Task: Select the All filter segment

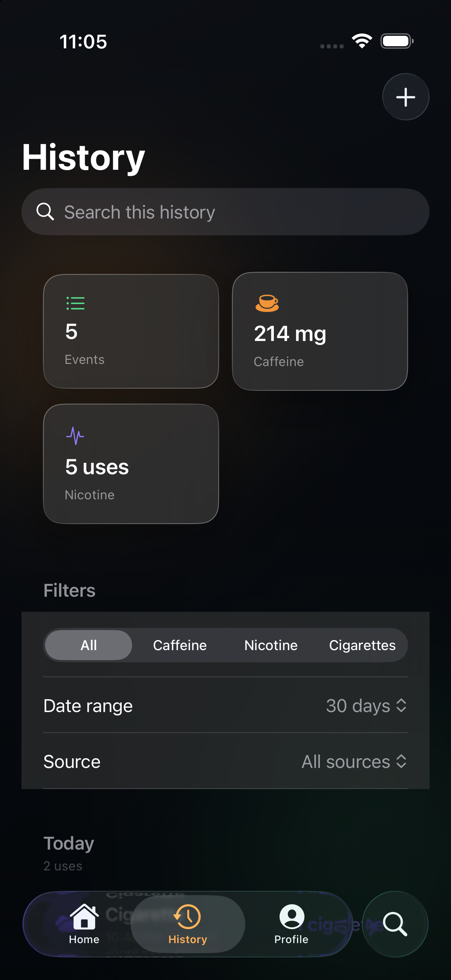Action: (89, 645)
